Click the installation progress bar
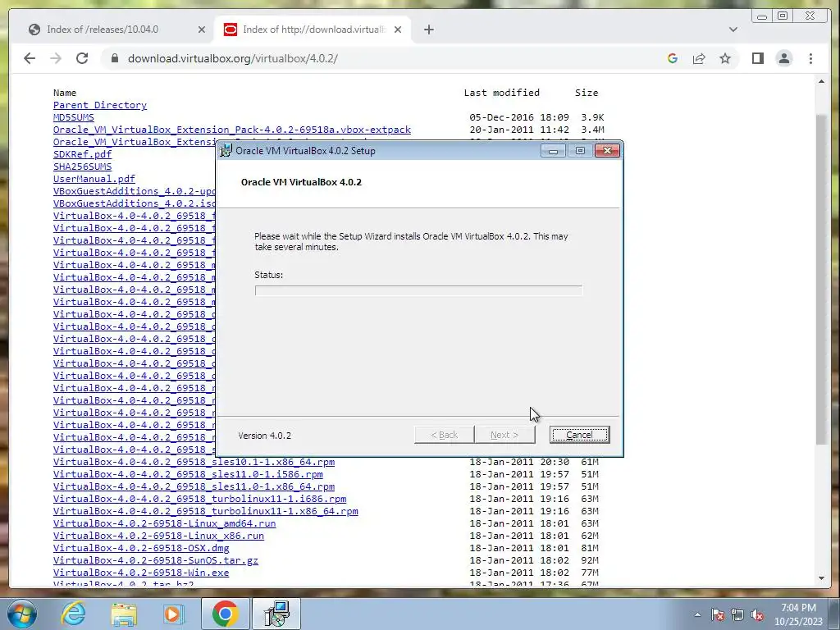Viewport: 840px width, 630px height. point(418,290)
